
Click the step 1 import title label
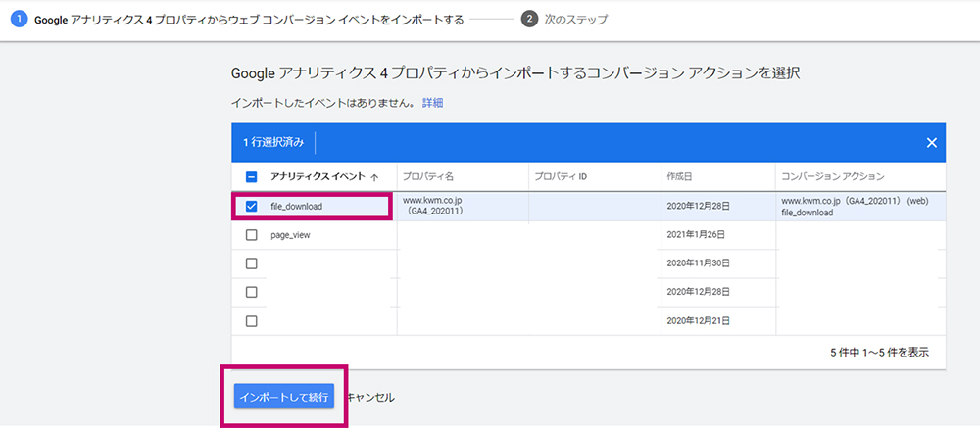[249, 20]
